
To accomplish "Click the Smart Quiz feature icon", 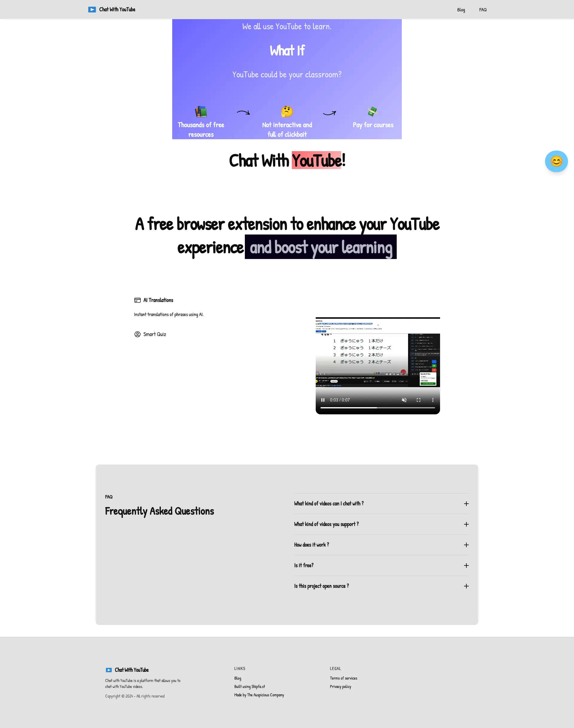I will tap(137, 335).
